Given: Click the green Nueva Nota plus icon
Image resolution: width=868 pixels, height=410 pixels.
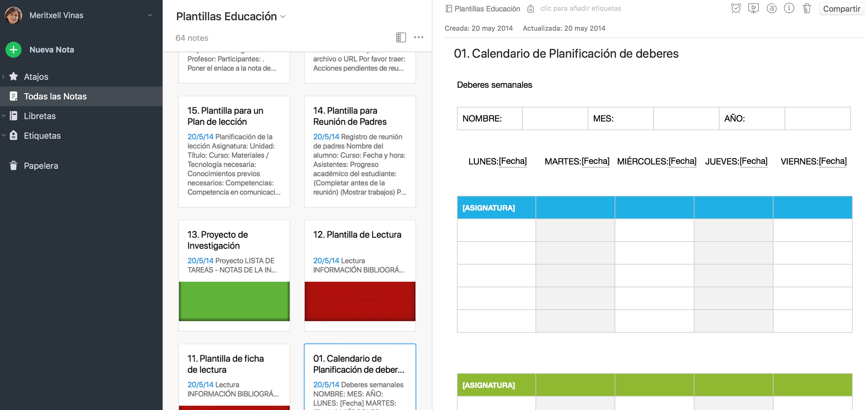Looking at the screenshot, I should 13,50.
